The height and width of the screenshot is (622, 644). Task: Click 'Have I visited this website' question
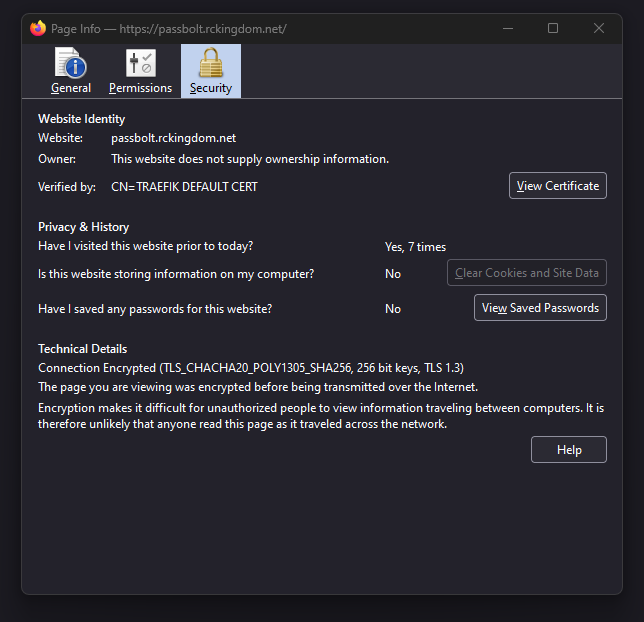pos(145,246)
